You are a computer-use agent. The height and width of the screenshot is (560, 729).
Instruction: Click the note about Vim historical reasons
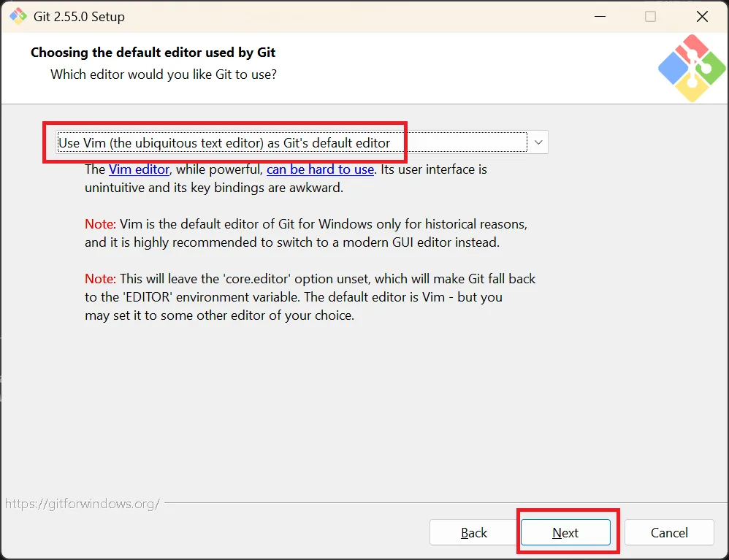[x=306, y=234]
